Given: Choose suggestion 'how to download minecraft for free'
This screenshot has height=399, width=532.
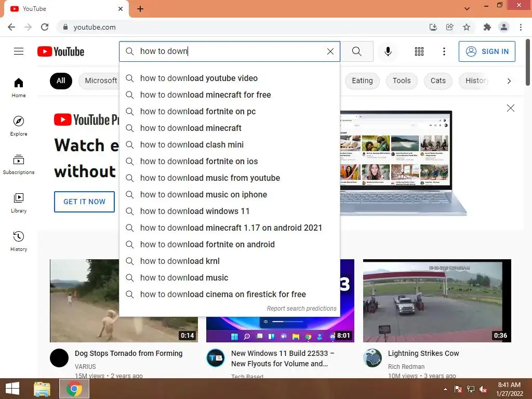Looking at the screenshot, I should pyautogui.click(x=229, y=95).
